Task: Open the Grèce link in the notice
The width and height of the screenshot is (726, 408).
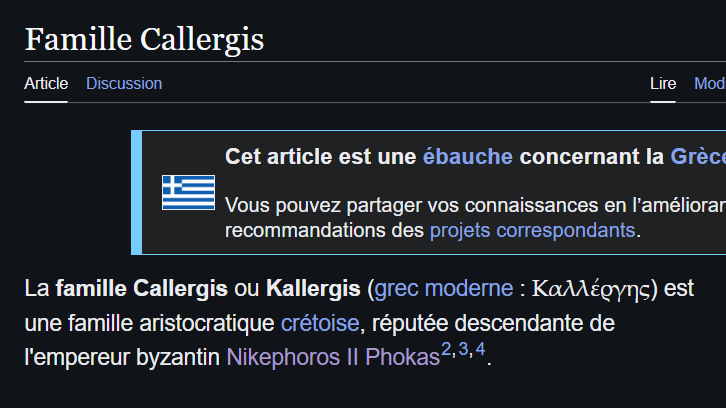Action: click(697, 157)
